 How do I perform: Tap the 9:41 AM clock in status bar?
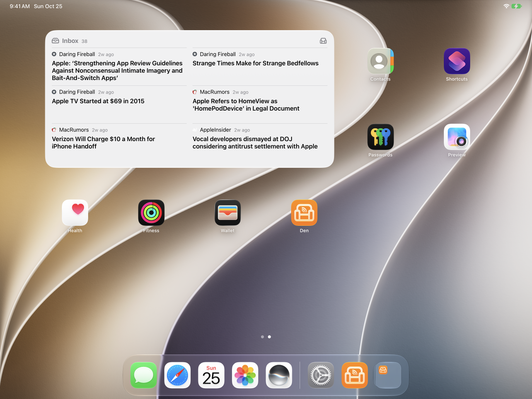pyautogui.click(x=20, y=6)
